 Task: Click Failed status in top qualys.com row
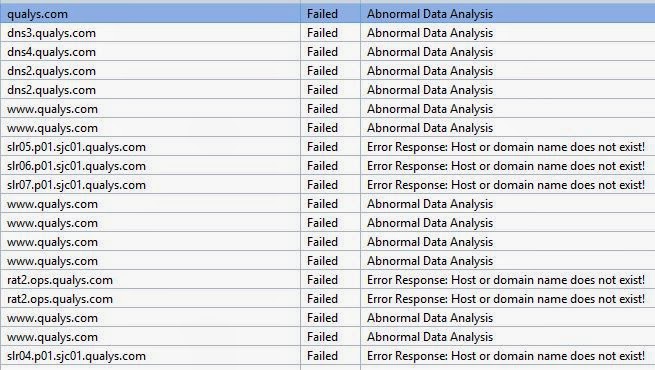(322, 14)
